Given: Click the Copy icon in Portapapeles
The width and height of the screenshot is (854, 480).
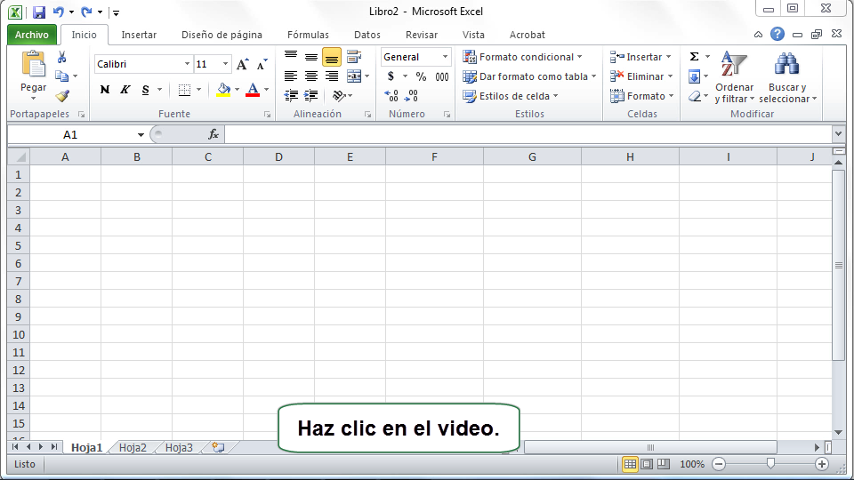Looking at the screenshot, I should pos(62,76).
